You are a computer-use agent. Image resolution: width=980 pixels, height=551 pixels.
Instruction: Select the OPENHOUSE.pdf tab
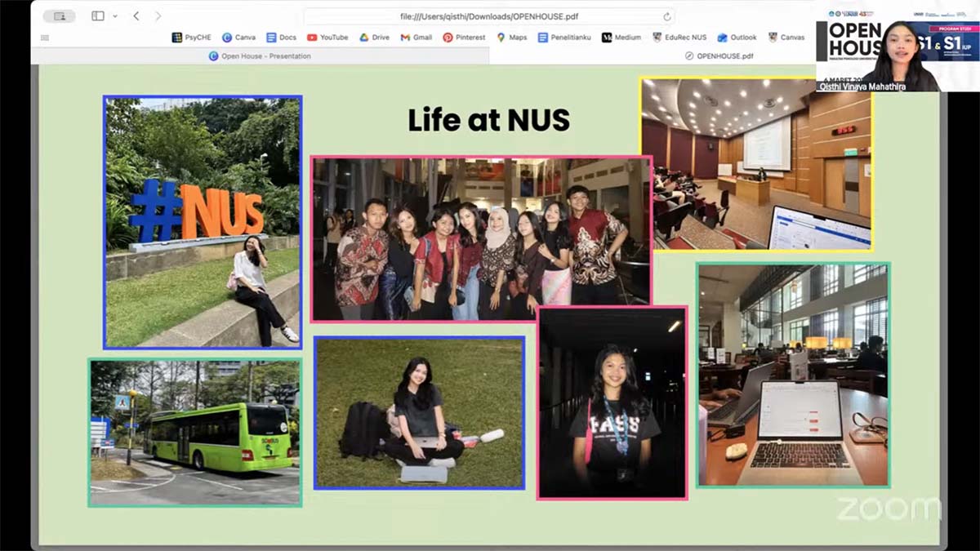click(x=719, y=56)
